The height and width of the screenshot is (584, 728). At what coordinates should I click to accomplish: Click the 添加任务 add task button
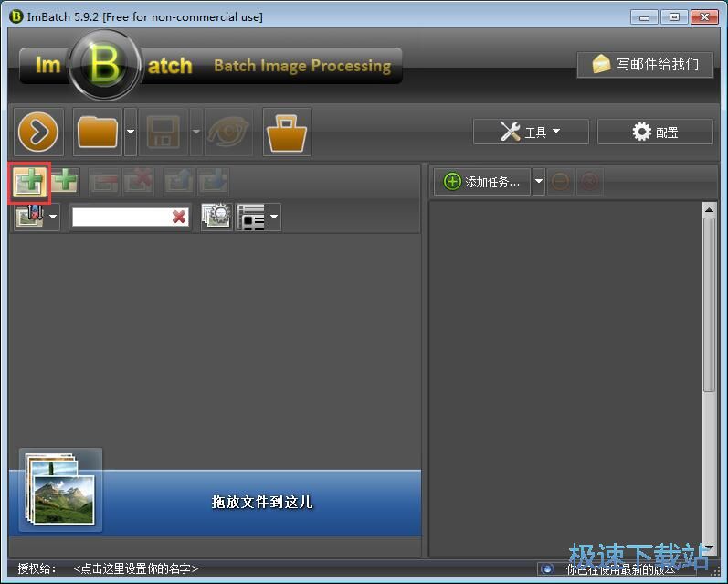coord(482,182)
